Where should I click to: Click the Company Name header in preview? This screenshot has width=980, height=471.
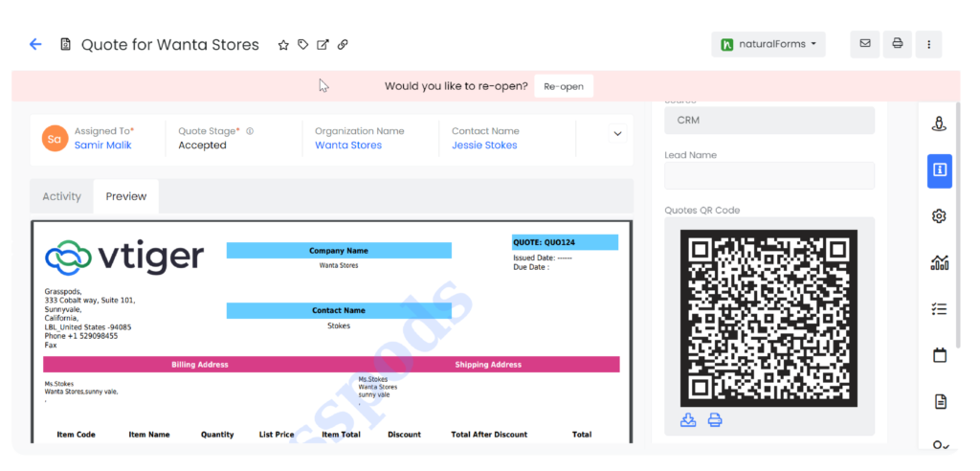(x=339, y=251)
